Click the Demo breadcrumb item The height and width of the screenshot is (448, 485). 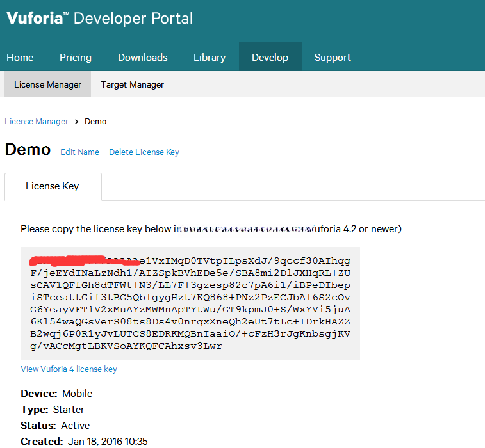(95, 122)
